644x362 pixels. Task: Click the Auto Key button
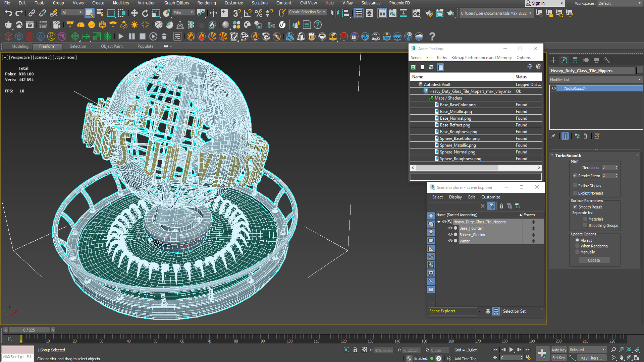point(559,350)
